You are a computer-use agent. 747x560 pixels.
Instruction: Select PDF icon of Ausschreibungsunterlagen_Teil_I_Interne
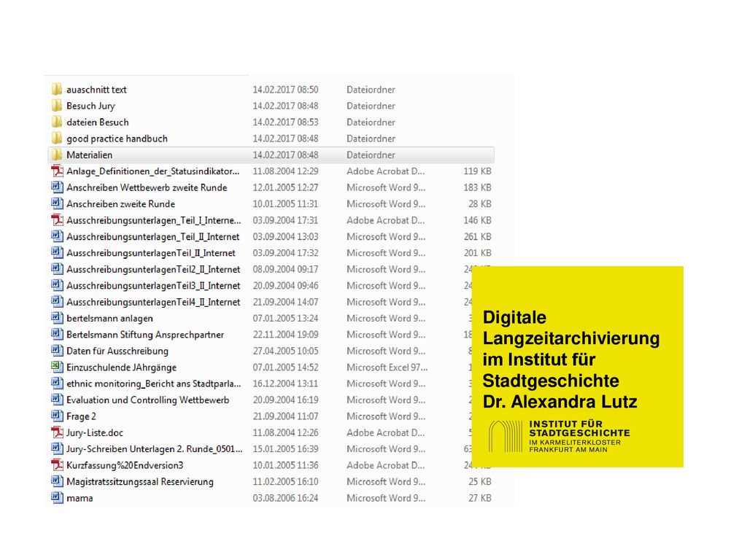57,220
